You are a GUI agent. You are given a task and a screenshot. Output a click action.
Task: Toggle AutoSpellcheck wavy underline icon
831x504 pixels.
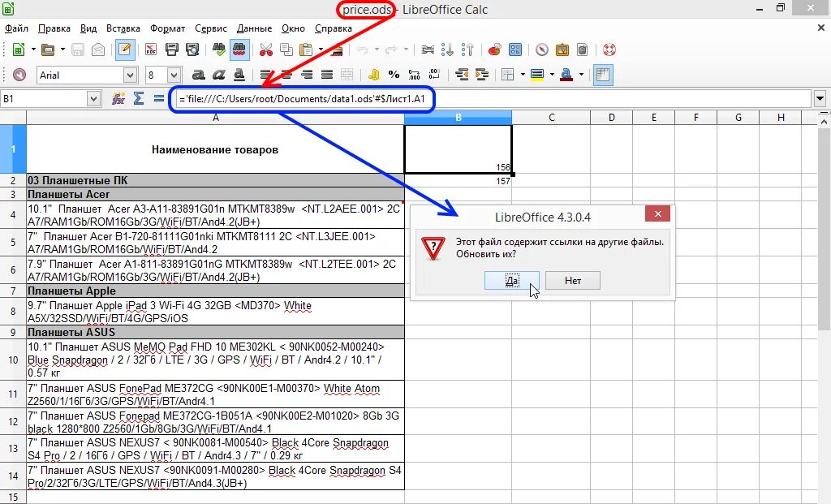pyautogui.click(x=239, y=50)
